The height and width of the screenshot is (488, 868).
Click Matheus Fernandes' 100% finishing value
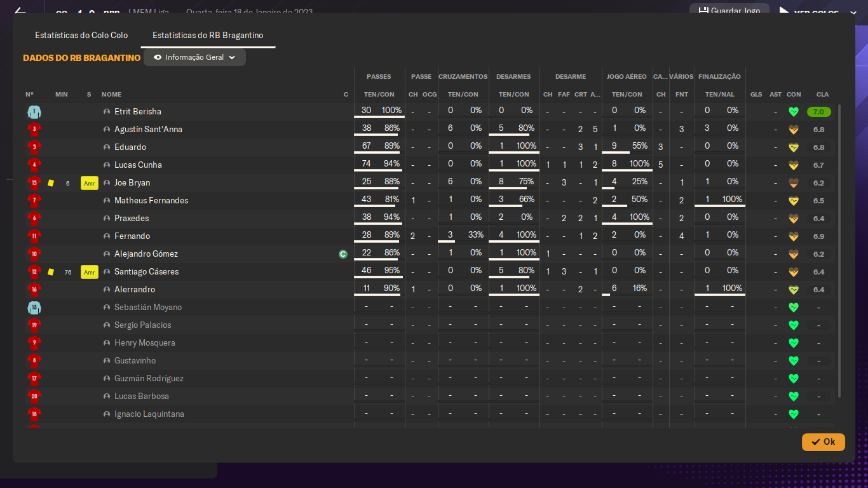click(x=732, y=200)
